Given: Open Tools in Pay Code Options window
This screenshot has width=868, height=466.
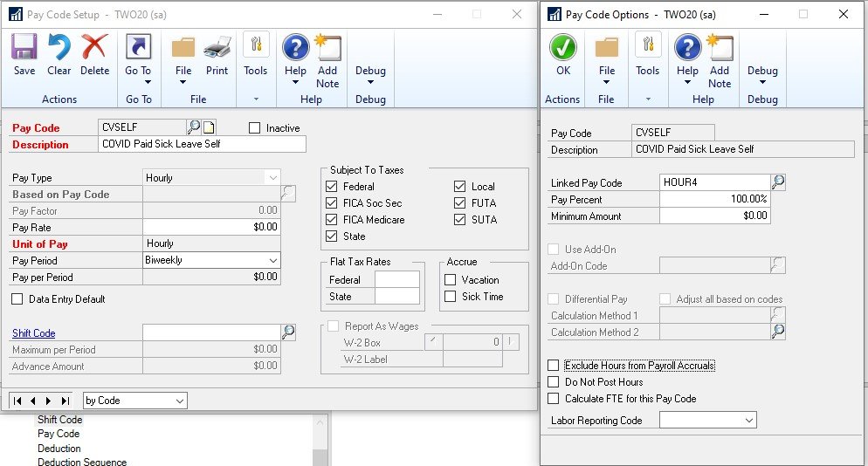Looking at the screenshot, I should [647, 55].
